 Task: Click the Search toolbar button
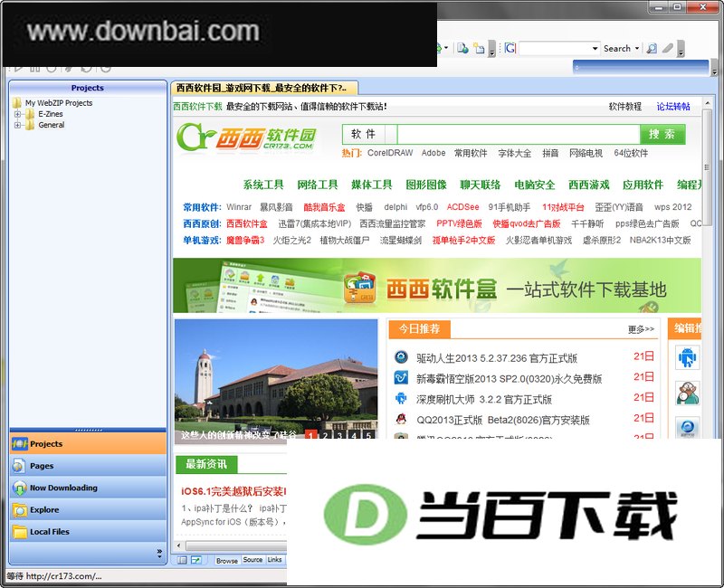click(x=617, y=49)
